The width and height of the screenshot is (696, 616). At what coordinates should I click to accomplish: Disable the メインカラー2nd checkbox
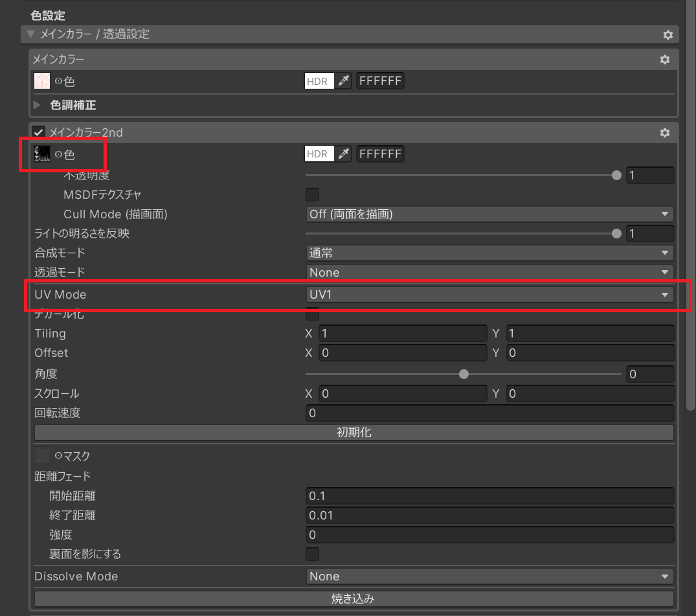pyautogui.click(x=37, y=131)
